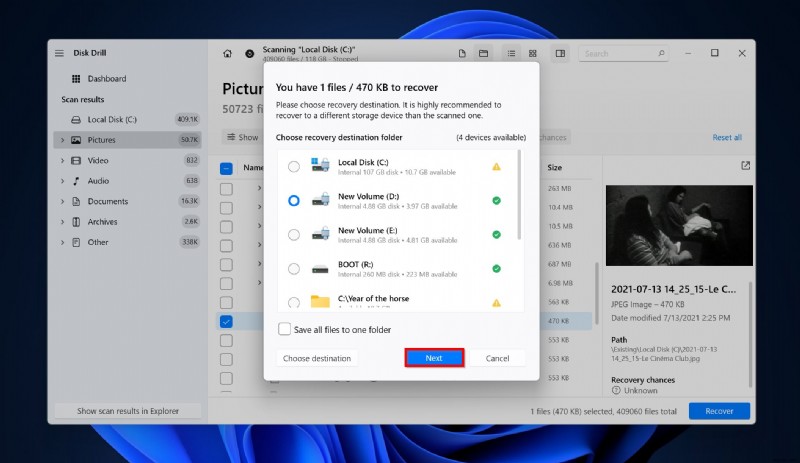
Task: Expand the Documents tree item
Action: click(63, 201)
